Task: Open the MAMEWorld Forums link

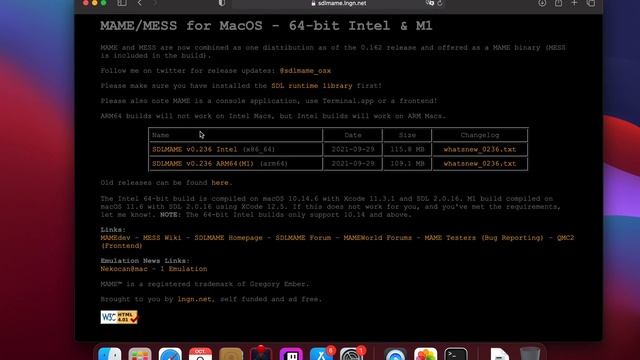Action: tap(378, 238)
